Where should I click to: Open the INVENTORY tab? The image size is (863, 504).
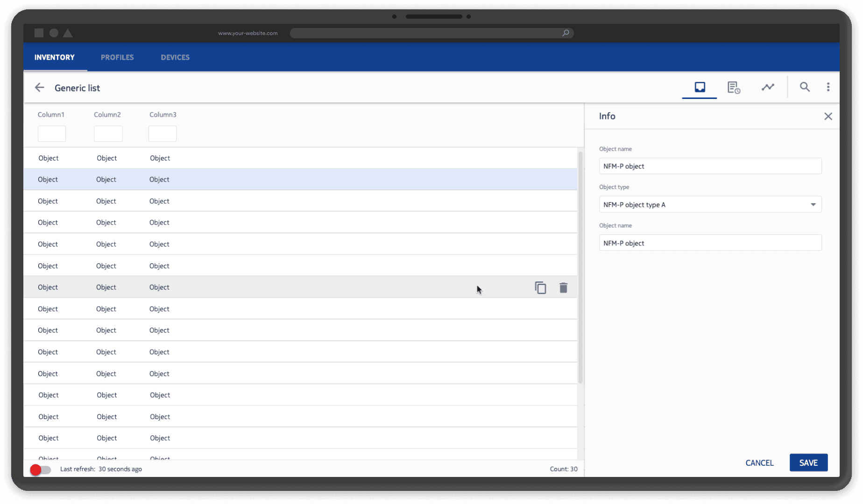click(x=55, y=57)
